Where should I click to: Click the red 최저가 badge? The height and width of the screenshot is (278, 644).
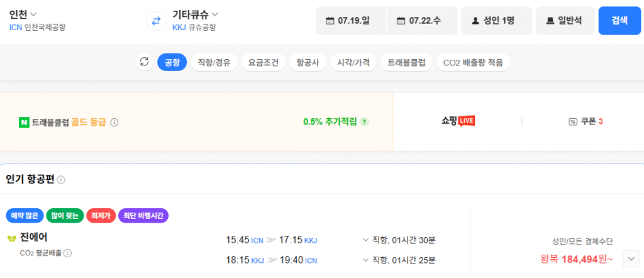coord(101,216)
